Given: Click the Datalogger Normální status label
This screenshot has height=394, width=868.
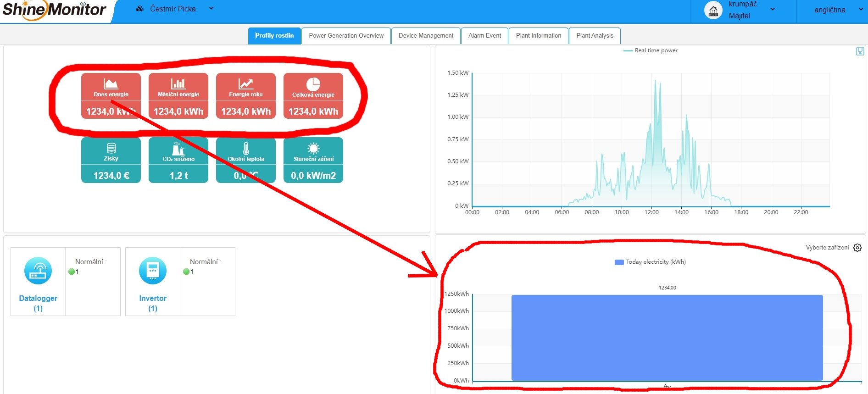Looking at the screenshot, I should (91, 262).
